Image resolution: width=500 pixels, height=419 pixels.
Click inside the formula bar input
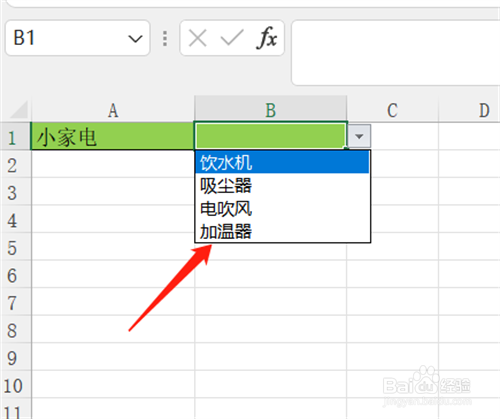click(396, 53)
